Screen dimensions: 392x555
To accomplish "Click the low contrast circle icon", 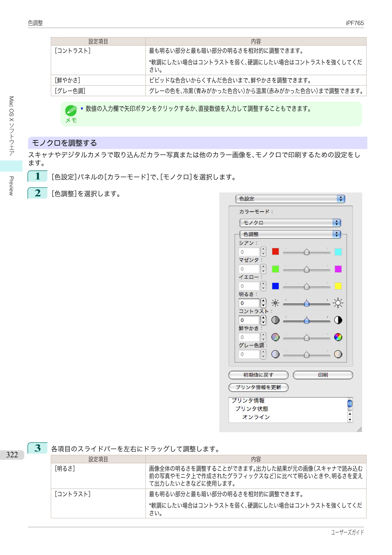I will pyautogui.click(x=275, y=320).
